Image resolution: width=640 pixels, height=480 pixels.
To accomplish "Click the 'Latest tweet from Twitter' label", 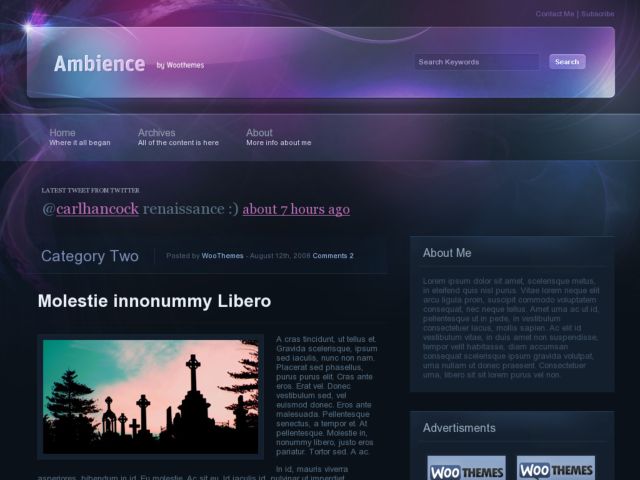I will point(91,190).
